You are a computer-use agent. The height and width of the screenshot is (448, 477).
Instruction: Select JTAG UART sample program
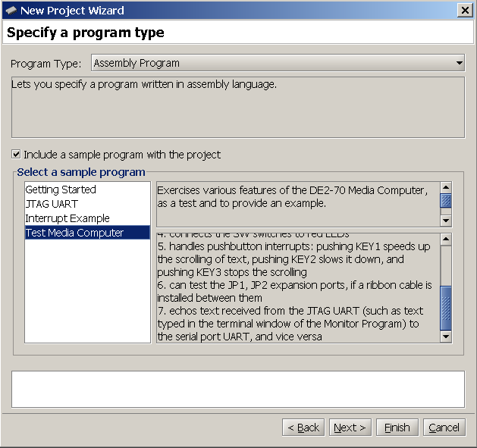[x=52, y=204]
